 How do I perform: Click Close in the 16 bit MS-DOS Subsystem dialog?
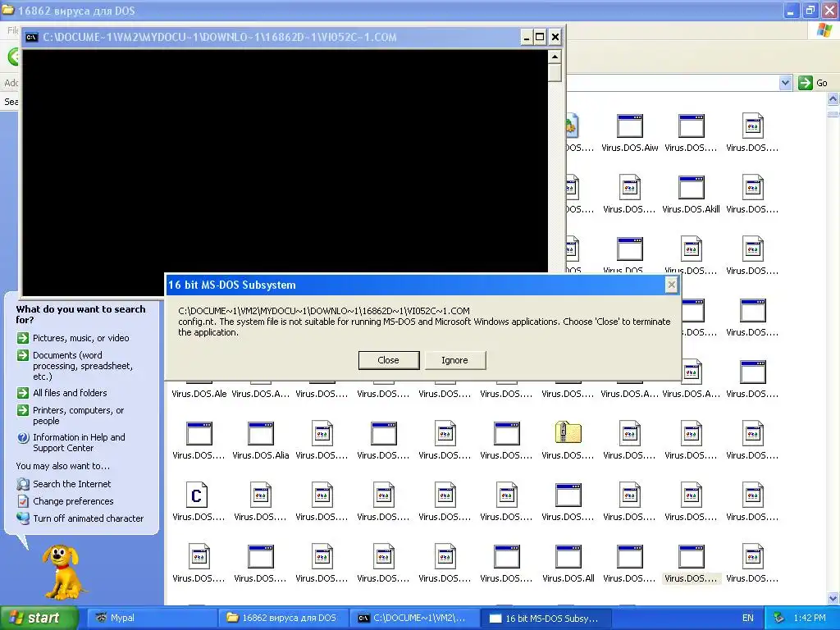(x=388, y=360)
